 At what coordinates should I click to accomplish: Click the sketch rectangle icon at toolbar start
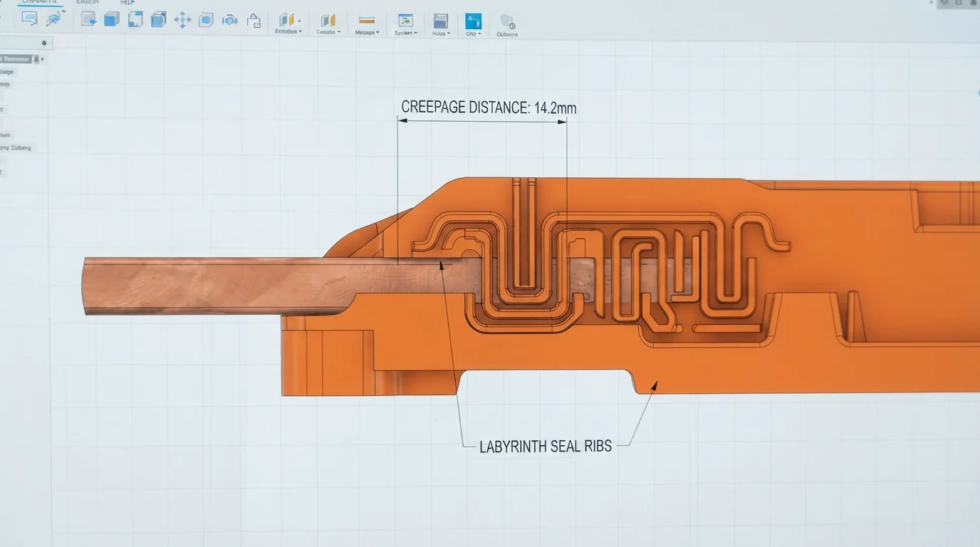click(30, 18)
